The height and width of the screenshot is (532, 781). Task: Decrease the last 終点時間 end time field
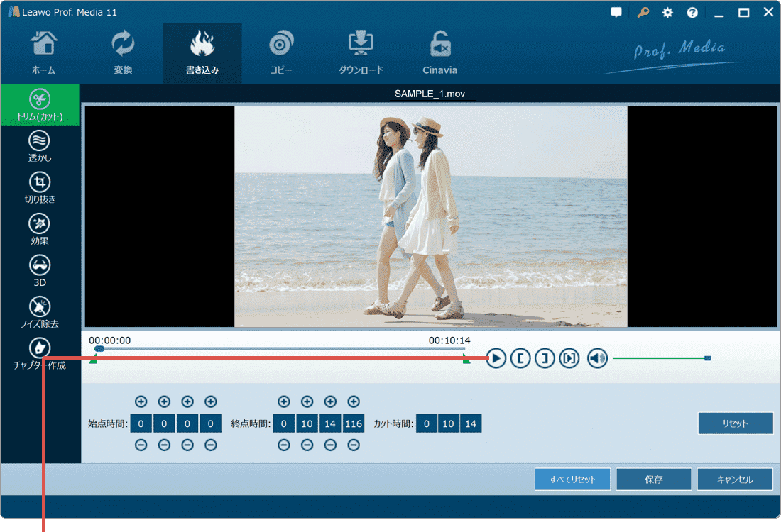click(353, 445)
